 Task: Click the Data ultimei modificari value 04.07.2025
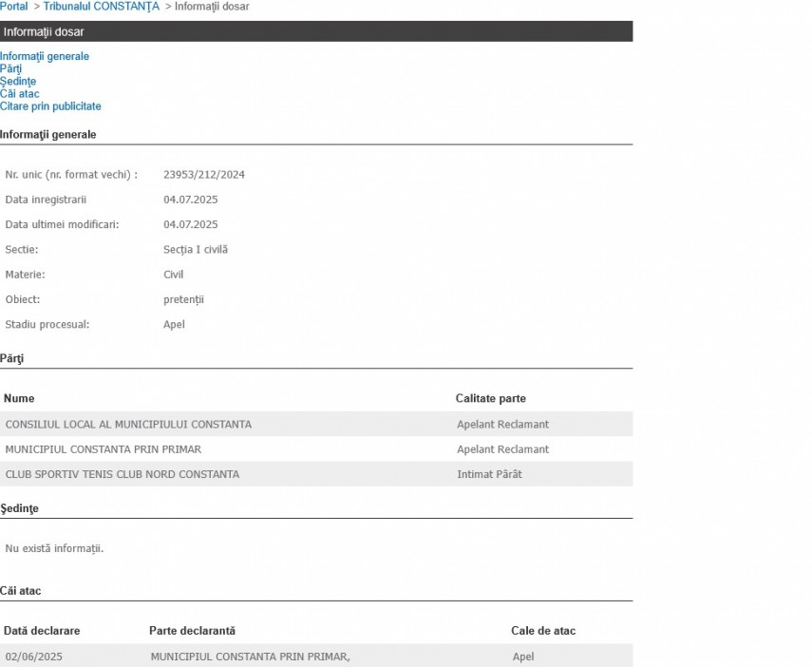[x=191, y=224]
